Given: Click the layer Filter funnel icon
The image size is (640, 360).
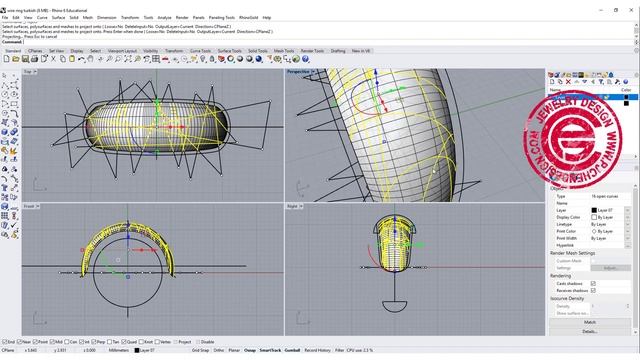Looking at the screenshot, I should tap(601, 82).
